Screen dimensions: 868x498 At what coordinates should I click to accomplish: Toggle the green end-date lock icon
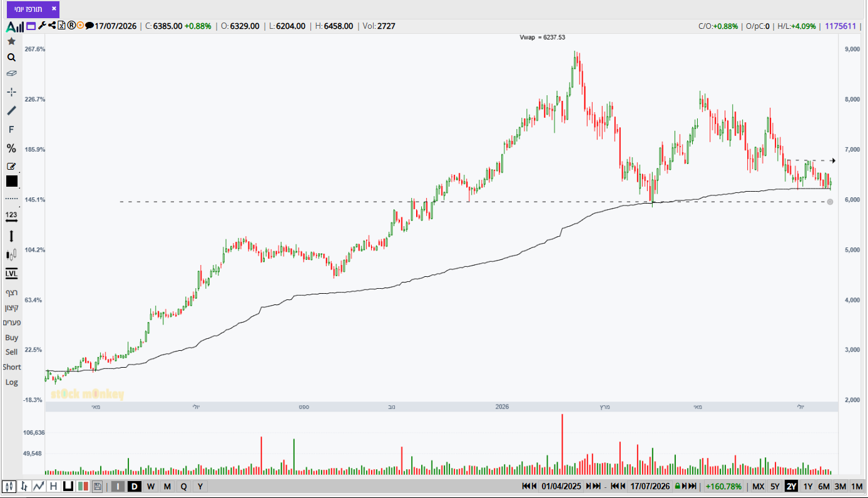pos(677,486)
